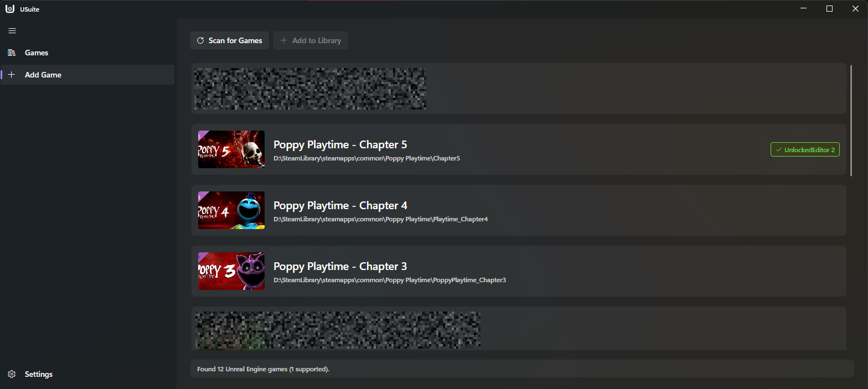The width and height of the screenshot is (868, 389).
Task: Click the plus icon beside Add Game
Action: coord(12,75)
